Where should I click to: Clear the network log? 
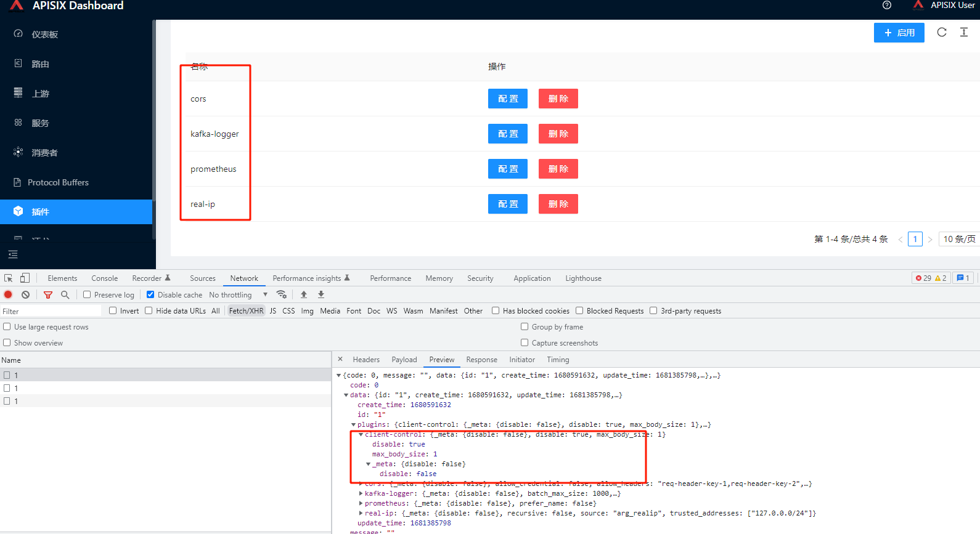tap(26, 295)
